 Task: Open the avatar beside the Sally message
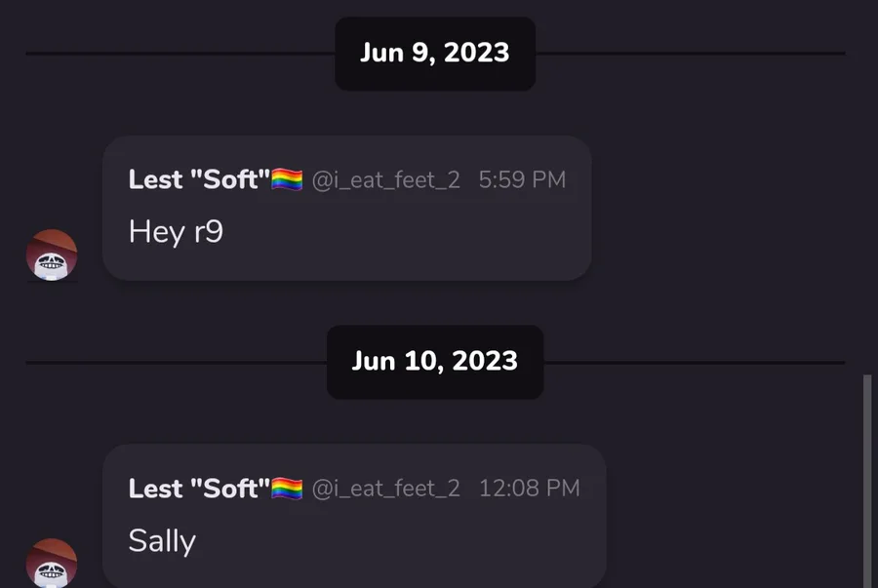point(52,563)
